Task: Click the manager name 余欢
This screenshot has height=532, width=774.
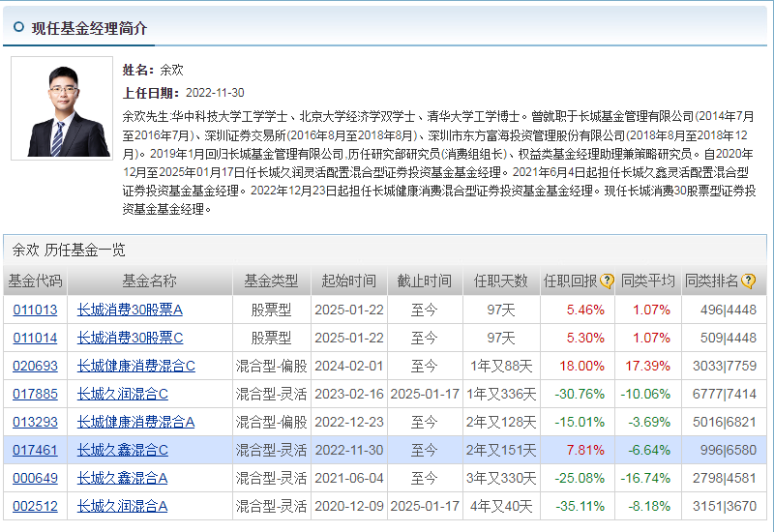Action: point(171,70)
